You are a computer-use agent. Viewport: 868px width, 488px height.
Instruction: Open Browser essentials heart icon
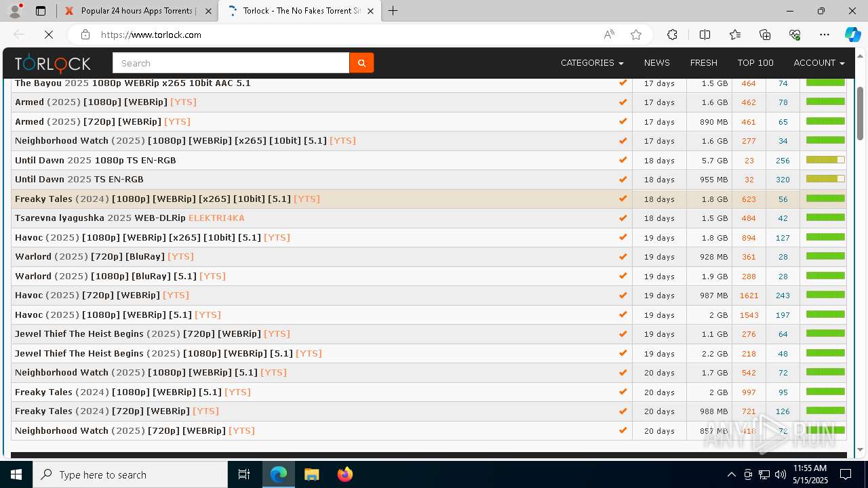[795, 35]
